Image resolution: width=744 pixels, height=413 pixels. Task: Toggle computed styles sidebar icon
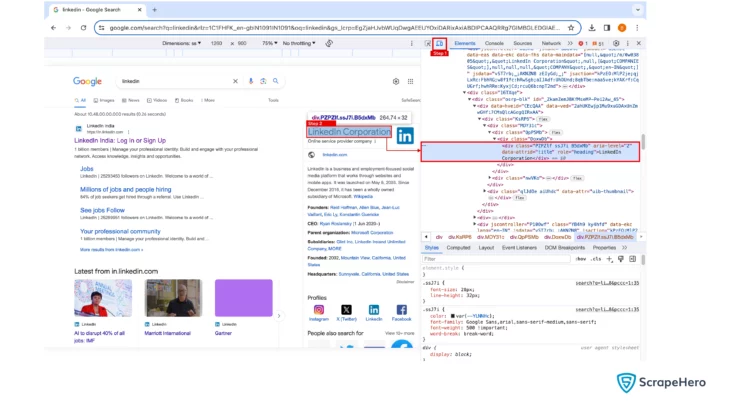(632, 259)
